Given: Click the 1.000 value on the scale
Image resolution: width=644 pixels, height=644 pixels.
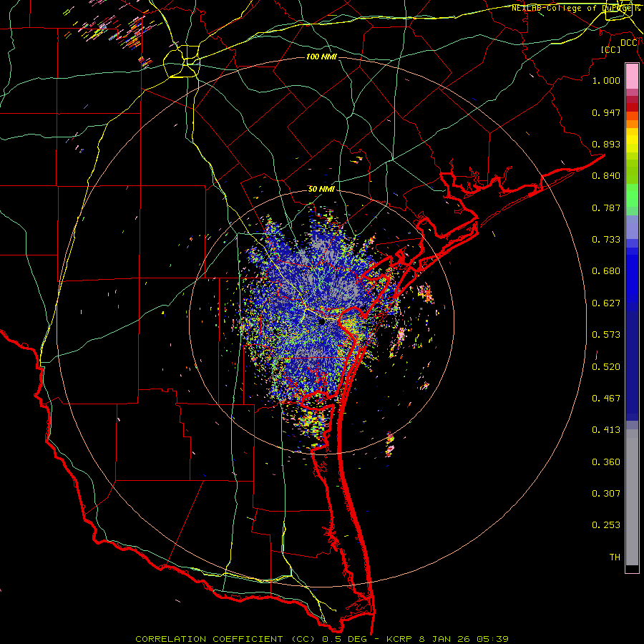Looking at the screenshot, I should click(x=606, y=80).
